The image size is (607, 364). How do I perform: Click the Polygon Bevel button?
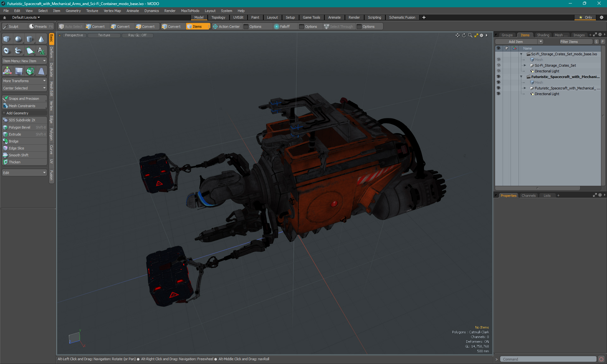point(24,127)
